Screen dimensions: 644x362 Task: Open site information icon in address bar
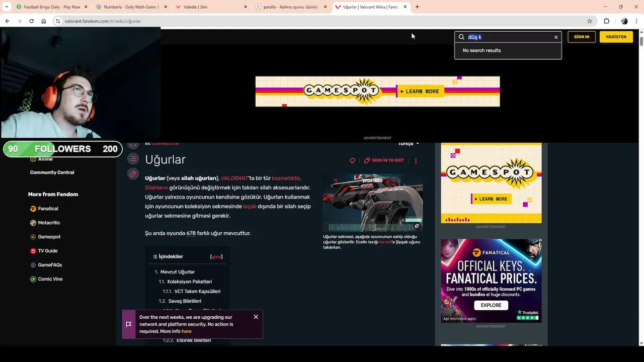(x=58, y=21)
